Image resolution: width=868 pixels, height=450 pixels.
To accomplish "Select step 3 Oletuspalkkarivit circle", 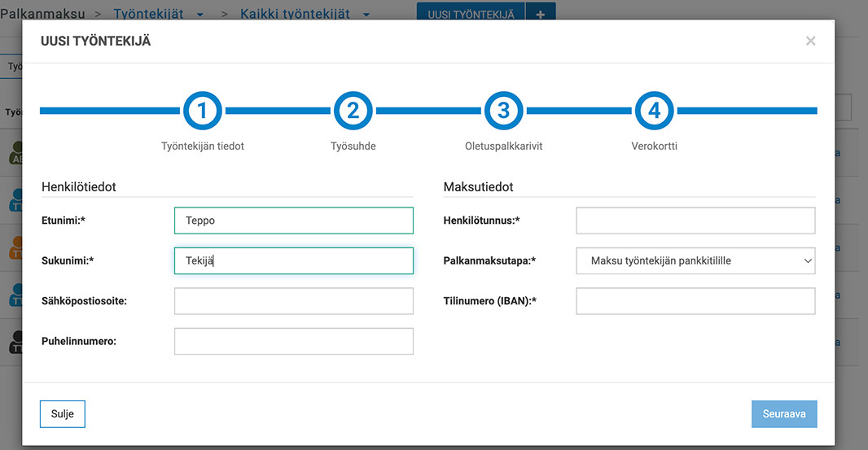I will tap(503, 111).
